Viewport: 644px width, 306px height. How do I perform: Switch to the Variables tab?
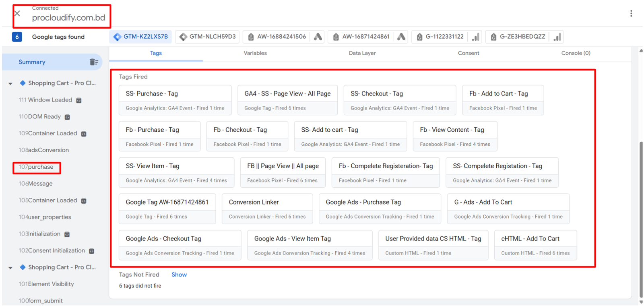(x=255, y=53)
